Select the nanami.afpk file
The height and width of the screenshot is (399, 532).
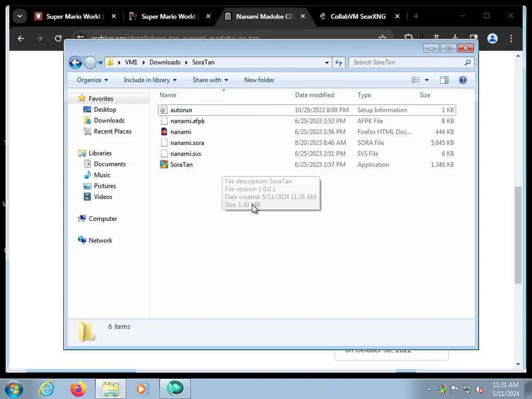[307, 121]
